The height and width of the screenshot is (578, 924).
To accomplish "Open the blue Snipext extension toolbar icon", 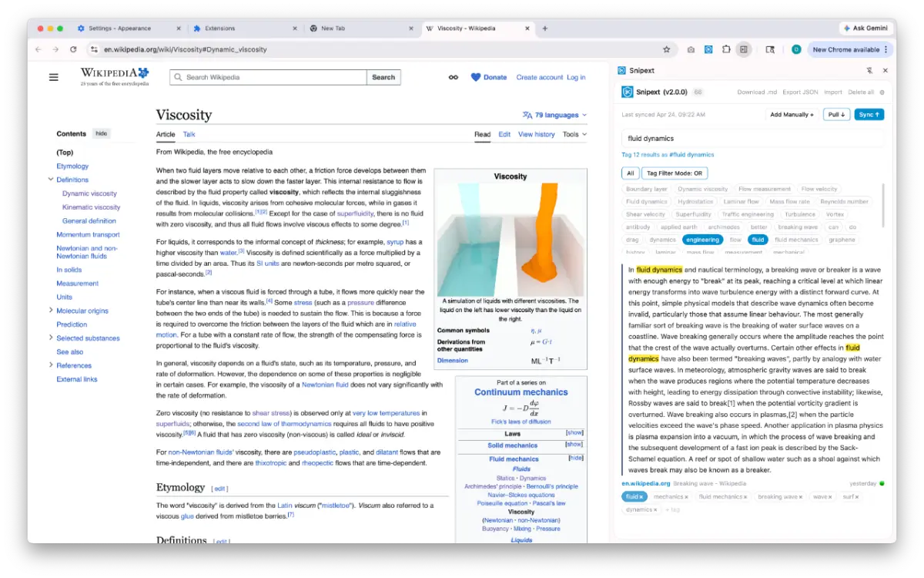I will tap(708, 49).
